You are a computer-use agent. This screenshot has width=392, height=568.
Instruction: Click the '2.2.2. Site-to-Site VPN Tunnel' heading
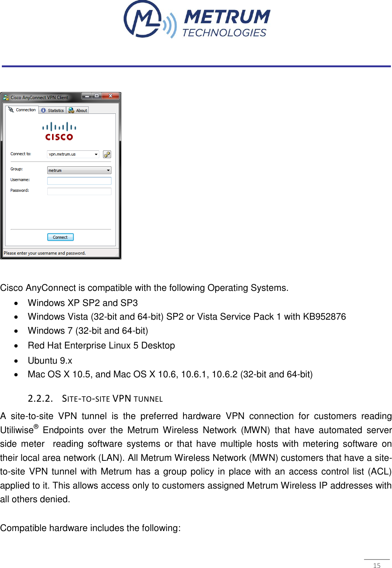point(95,398)
